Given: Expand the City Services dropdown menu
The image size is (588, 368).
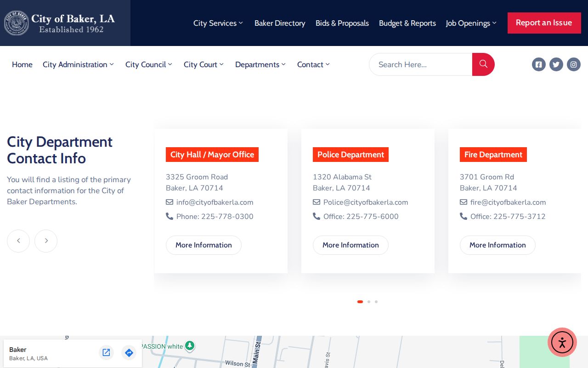Looking at the screenshot, I should pyautogui.click(x=218, y=23).
